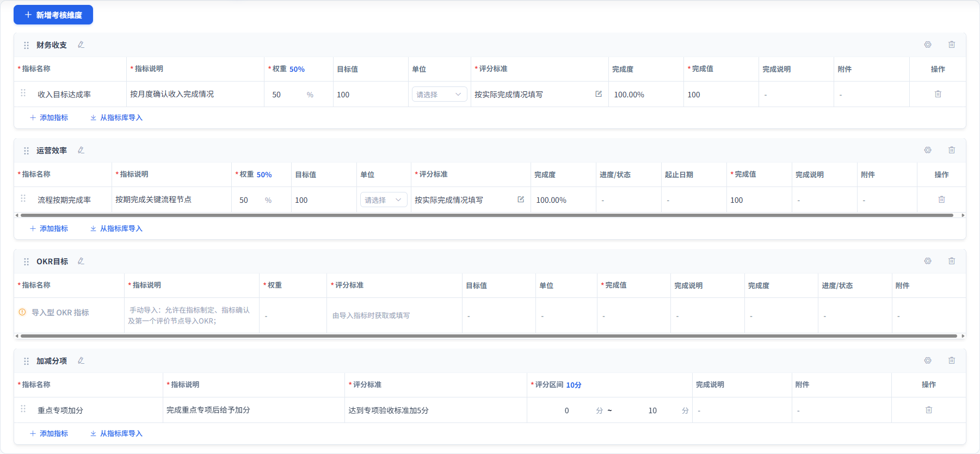
Task: Add indicator under 财务收支
Action: coord(49,117)
